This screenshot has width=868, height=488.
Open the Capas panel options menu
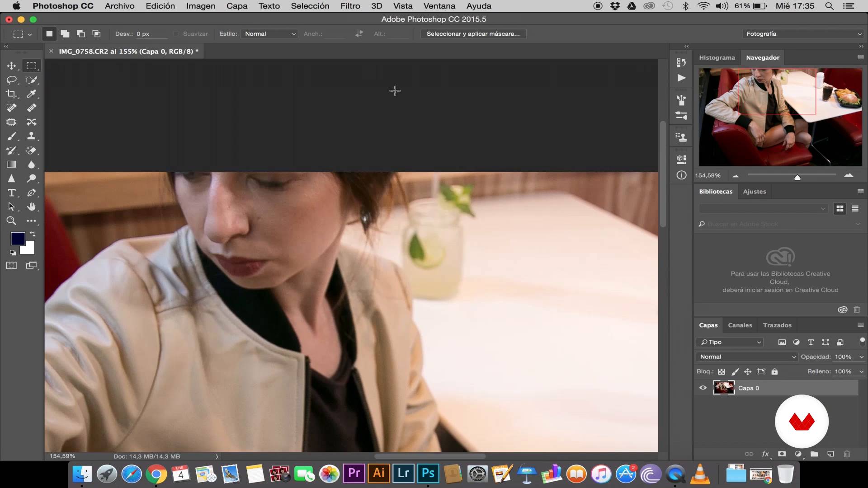click(860, 325)
